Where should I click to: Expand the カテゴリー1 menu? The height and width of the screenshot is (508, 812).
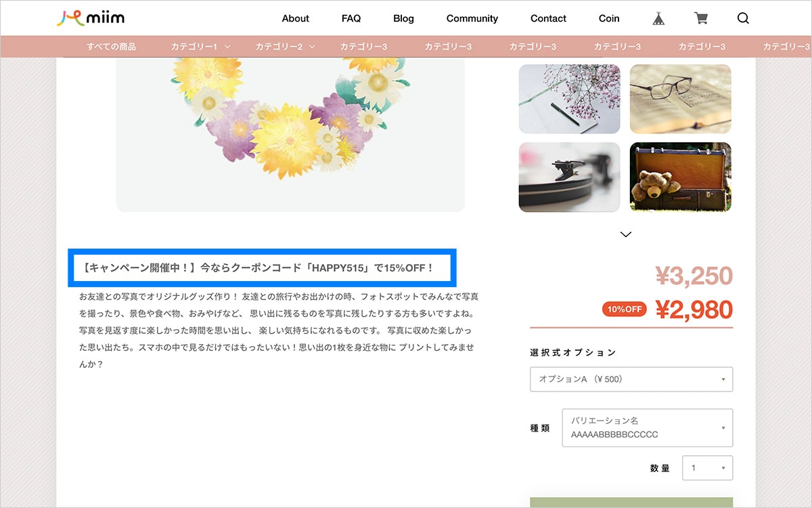point(201,47)
